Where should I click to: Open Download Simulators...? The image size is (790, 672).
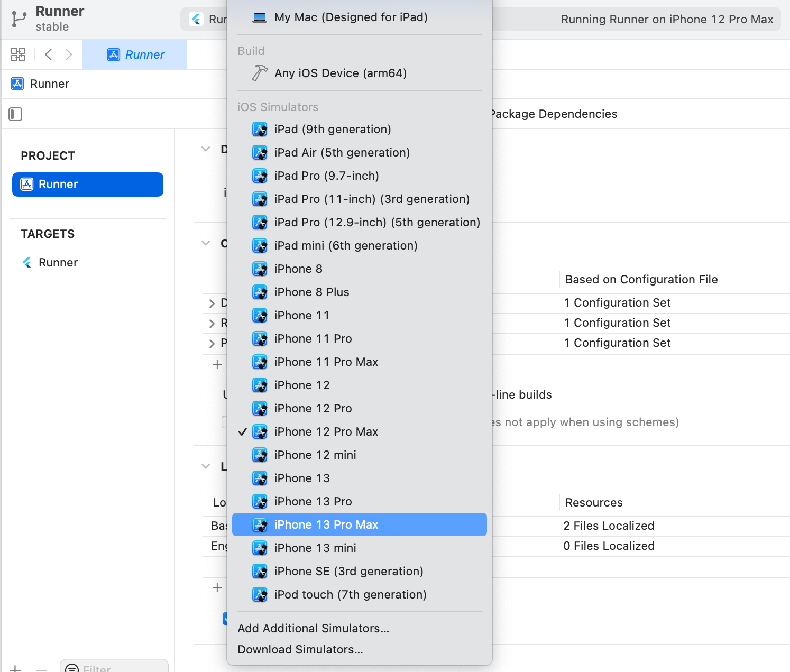click(359, 649)
